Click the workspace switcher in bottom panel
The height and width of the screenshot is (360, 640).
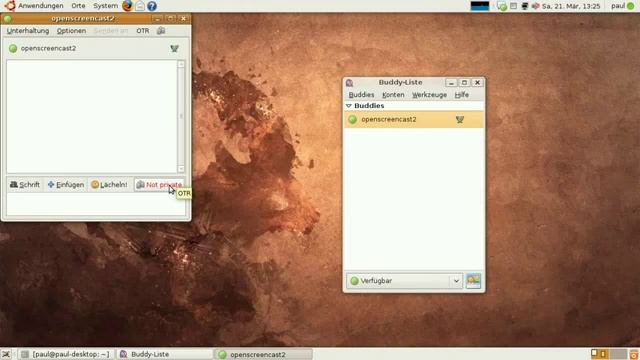click(x=608, y=354)
